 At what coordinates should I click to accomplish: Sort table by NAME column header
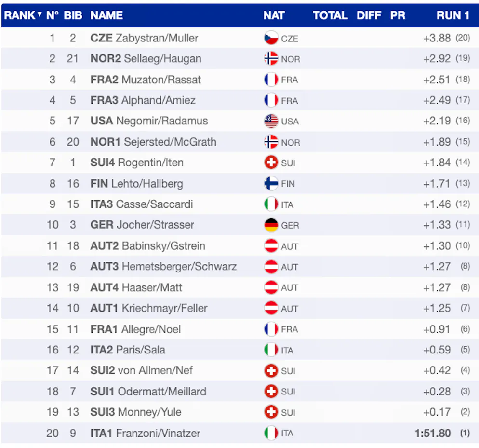[x=106, y=15]
